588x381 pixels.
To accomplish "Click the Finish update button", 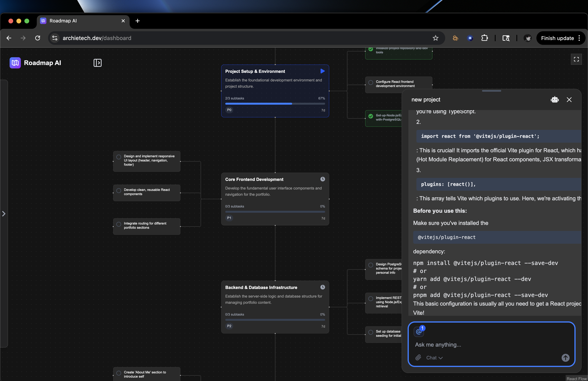I will [557, 38].
